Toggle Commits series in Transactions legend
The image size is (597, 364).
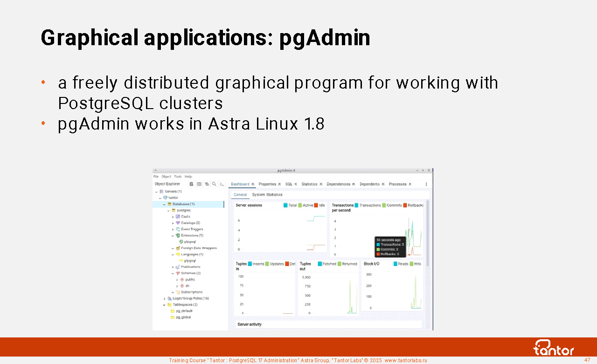click(384, 206)
